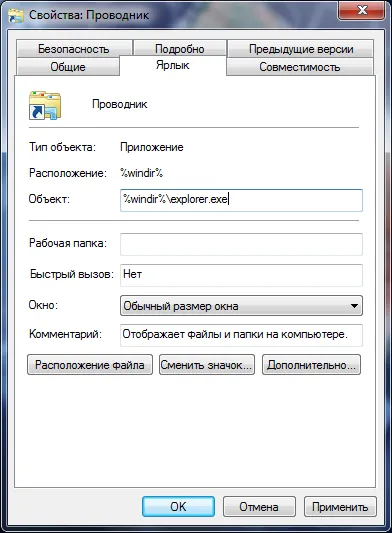The width and height of the screenshot is (392, 533).
Task: Click the Расположение label
Action: tap(68, 173)
